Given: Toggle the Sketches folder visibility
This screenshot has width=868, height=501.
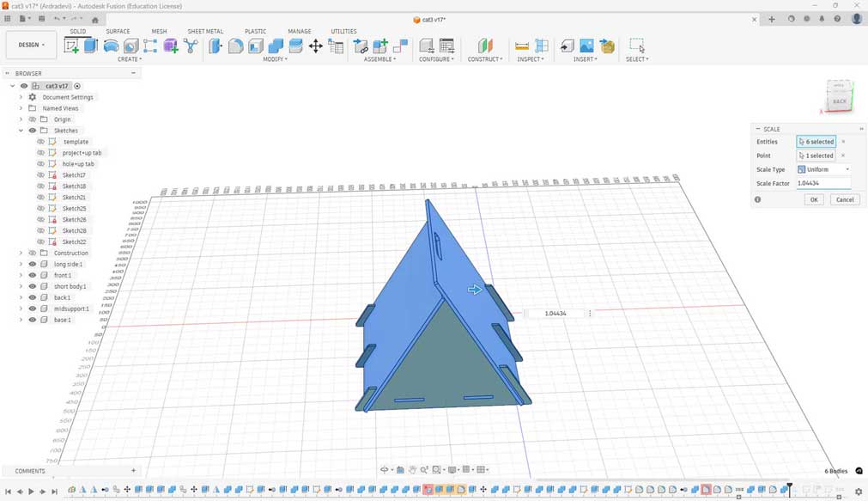Looking at the screenshot, I should click(32, 131).
